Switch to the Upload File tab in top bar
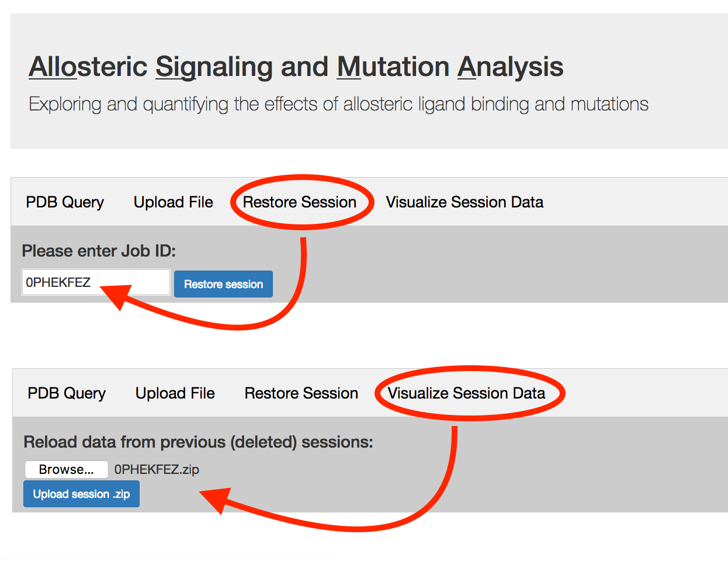 point(173,202)
